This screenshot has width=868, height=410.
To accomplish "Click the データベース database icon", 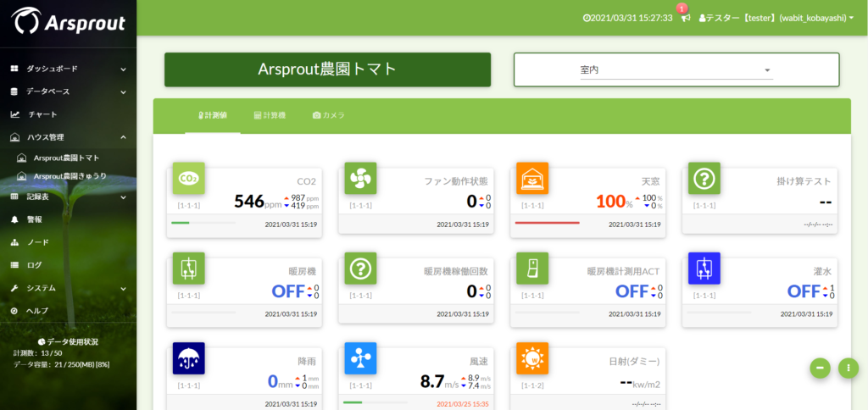I will point(15,91).
